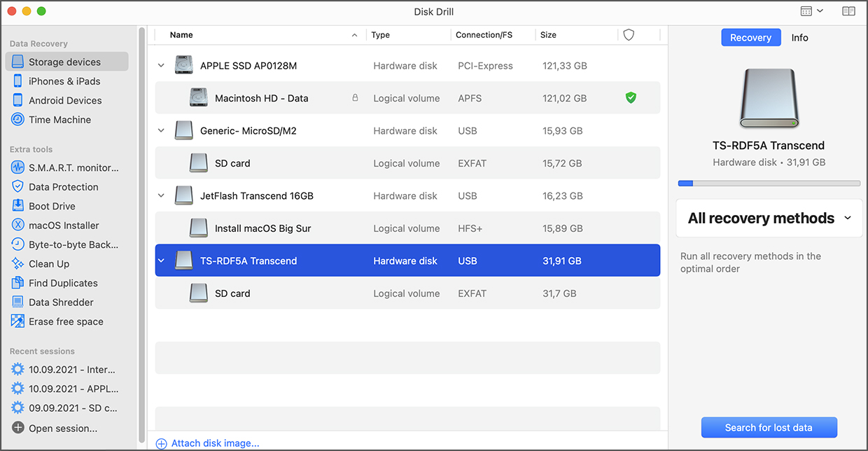Click the 16,23 GB size value
The height and width of the screenshot is (451, 868).
click(x=562, y=196)
